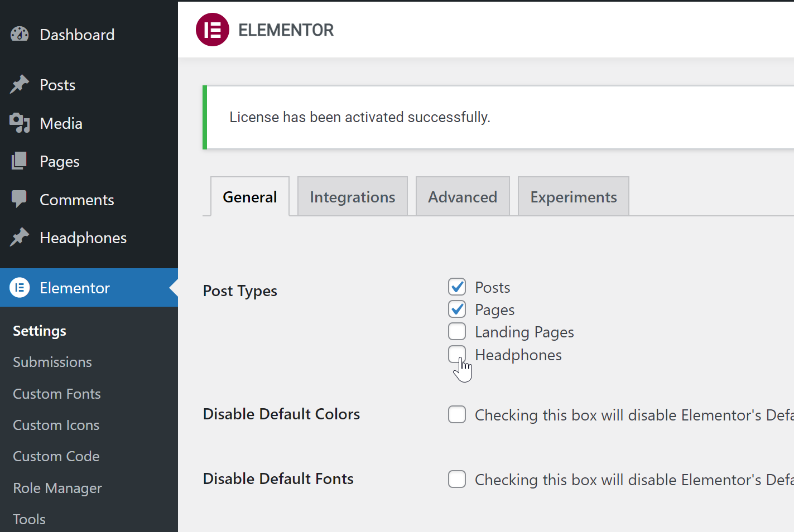Screen dimensions: 794x532
Task: Uncheck the Pages post type checkbox
Action: [x=457, y=309]
